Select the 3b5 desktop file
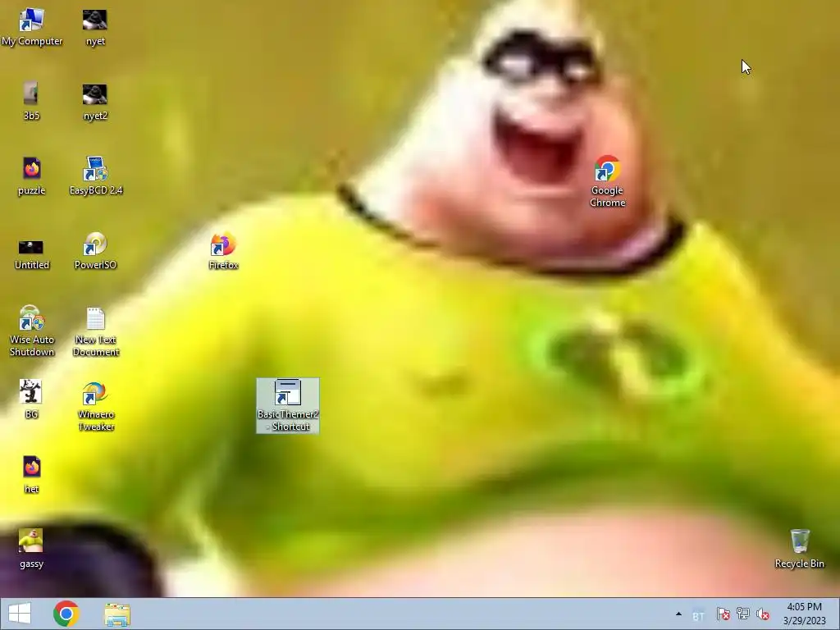 [31, 103]
